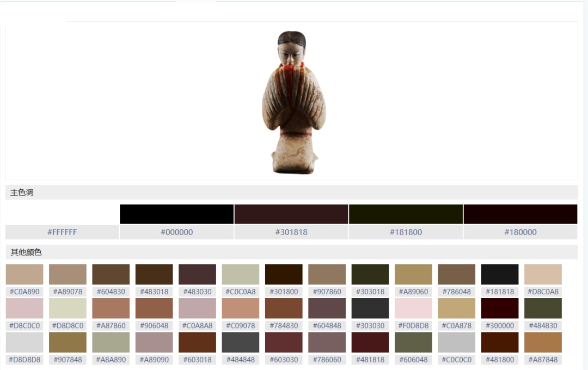The height and width of the screenshot is (370, 588).
Task: Select the #180000 dominant color bar
Action: 520,214
